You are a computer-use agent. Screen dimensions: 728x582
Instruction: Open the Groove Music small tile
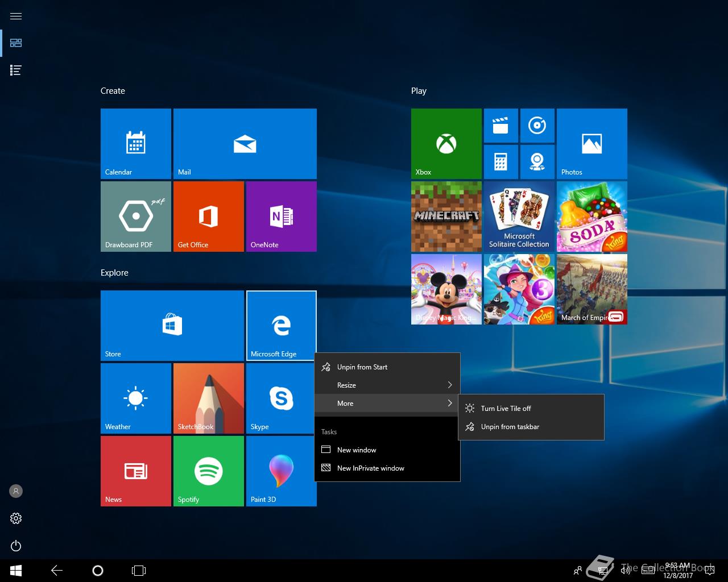537,126
